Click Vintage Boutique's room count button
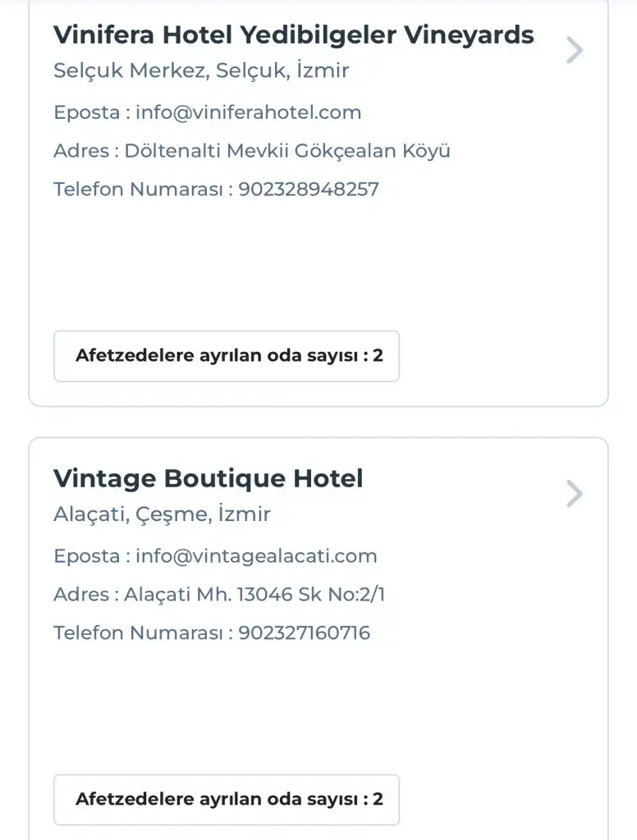The image size is (637, 840). (227, 800)
